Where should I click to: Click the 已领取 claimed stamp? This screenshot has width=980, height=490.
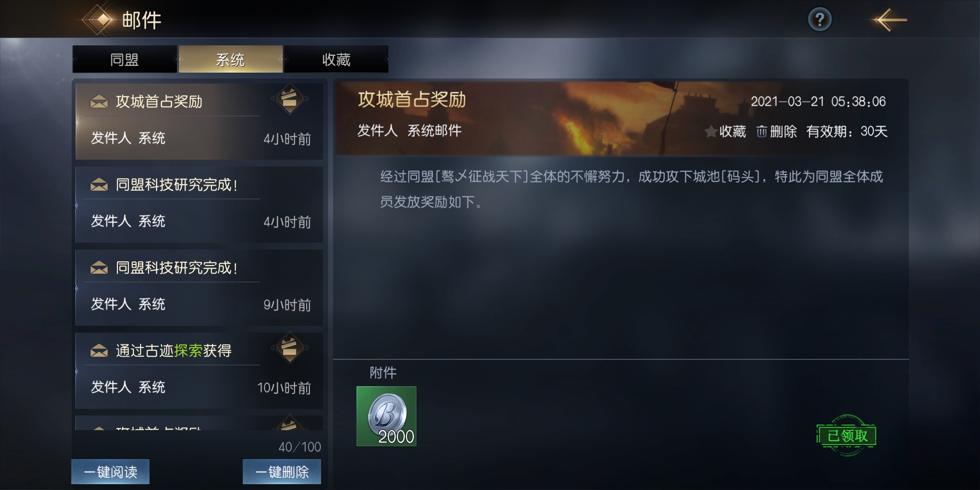[847, 436]
